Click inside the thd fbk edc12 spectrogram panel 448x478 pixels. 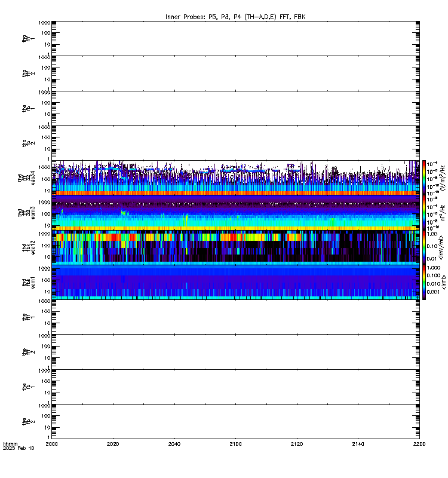tap(235, 247)
